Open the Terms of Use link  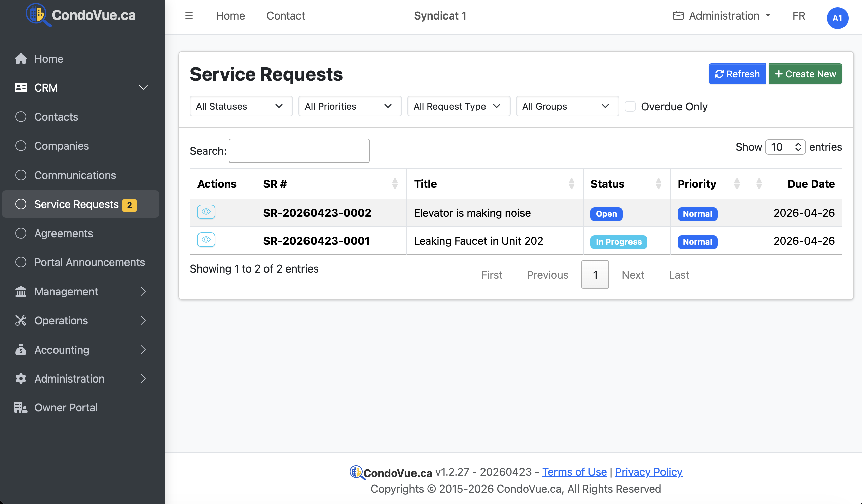tap(574, 472)
